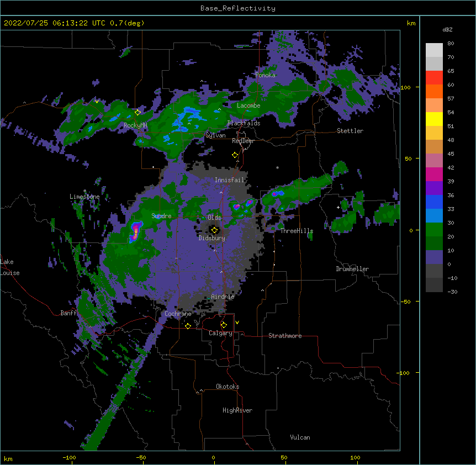The image size is (476, 465).
Task: Select the yellow diamond marker south of RedDeer
Action: [235, 155]
